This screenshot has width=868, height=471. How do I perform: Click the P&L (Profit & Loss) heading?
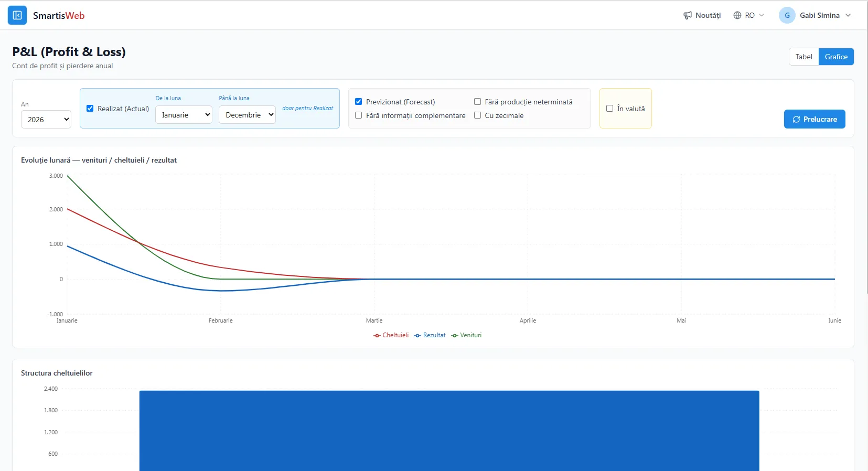pos(69,52)
